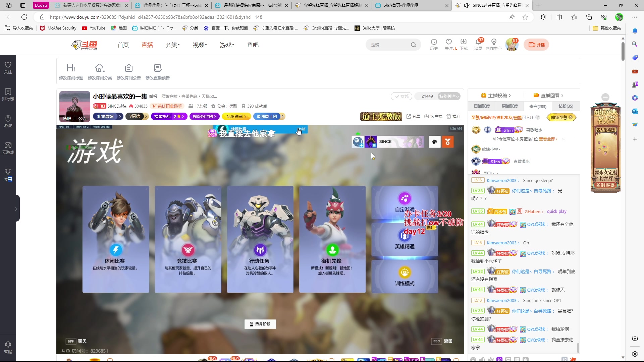Click the 分享 share icon
The height and width of the screenshot is (362, 644).
click(413, 116)
